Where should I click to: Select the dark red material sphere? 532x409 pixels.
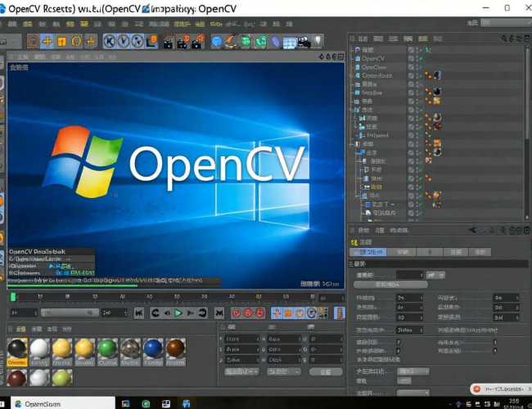pos(17,377)
